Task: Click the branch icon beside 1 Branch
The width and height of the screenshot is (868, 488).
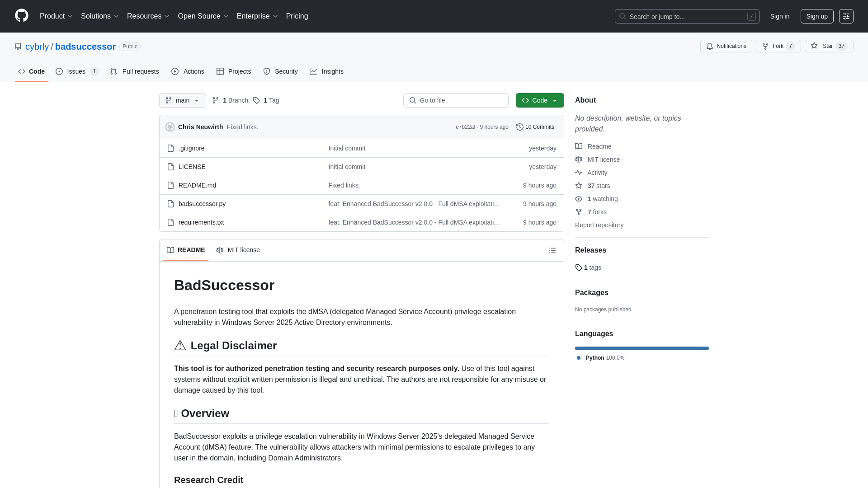Action: tap(216, 100)
